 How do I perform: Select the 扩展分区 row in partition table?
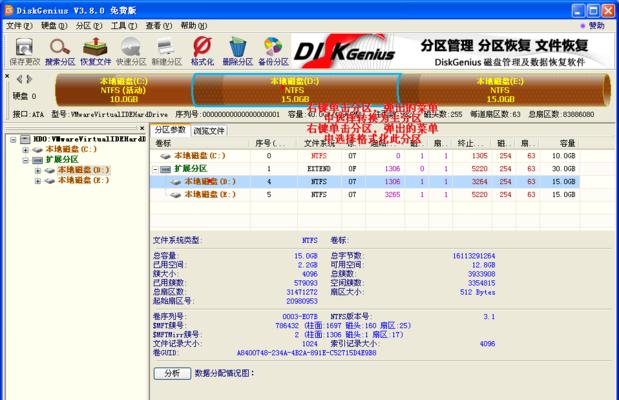[365, 169]
